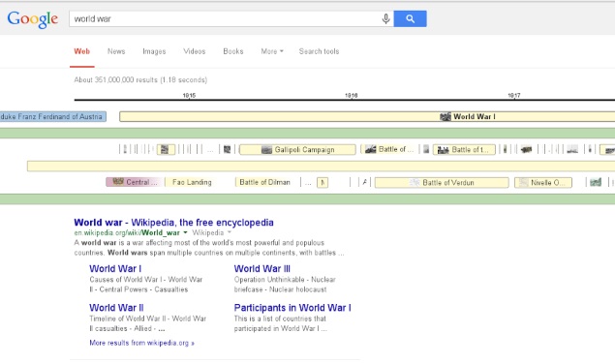Open the dropdown arrow beside en.wikipedia.org URL
Image resolution: width=615 pixels, height=364 pixels.
pos(185,232)
